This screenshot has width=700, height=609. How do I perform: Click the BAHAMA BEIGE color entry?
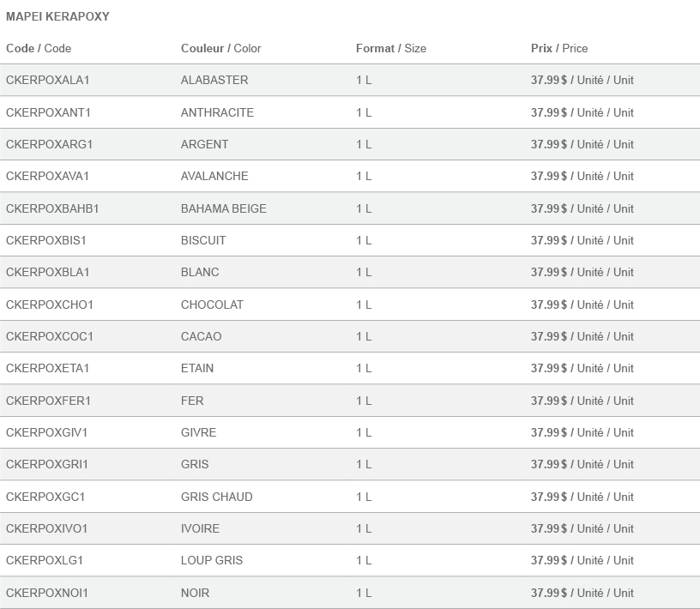[x=224, y=208]
